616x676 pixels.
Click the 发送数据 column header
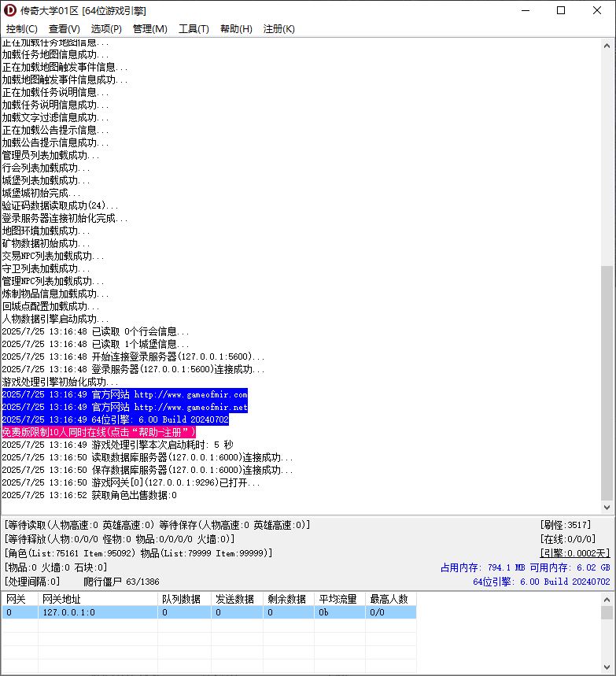237,599
